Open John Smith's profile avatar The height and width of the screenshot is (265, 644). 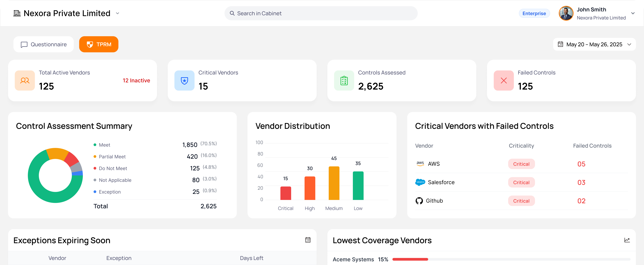pos(566,13)
